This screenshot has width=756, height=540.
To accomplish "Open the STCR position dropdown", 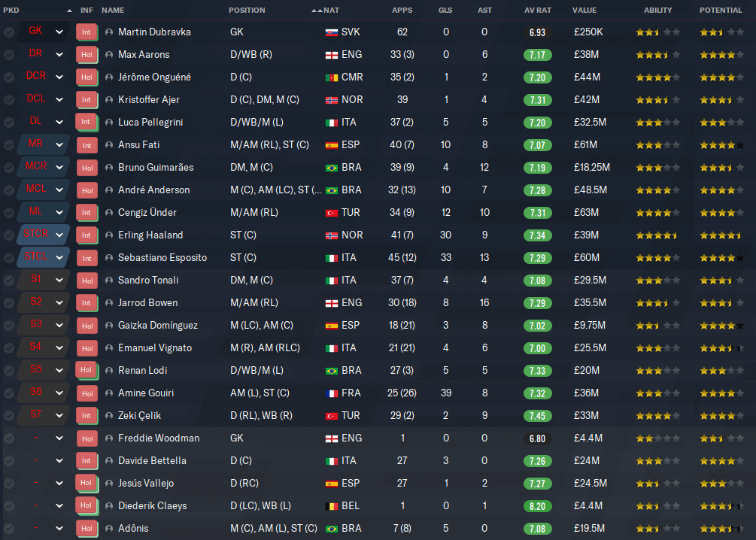I will pos(59,235).
